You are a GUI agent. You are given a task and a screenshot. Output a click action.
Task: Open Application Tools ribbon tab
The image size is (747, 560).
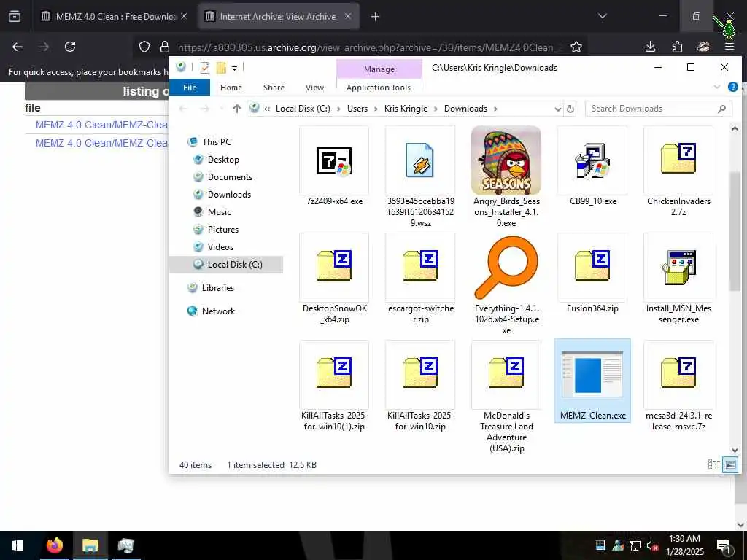(379, 87)
